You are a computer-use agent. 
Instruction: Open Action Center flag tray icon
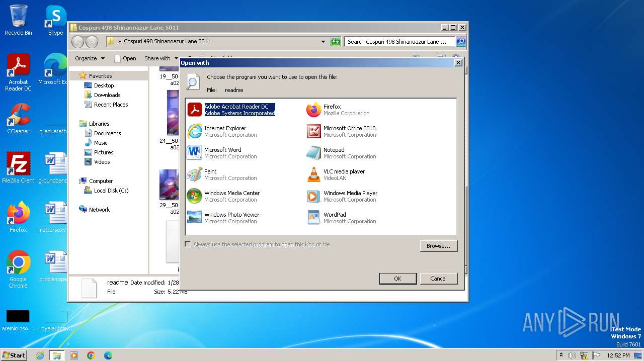click(x=596, y=355)
